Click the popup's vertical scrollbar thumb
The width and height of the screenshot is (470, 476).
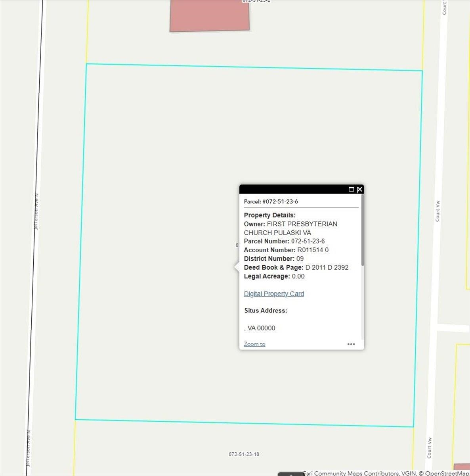coord(362,230)
